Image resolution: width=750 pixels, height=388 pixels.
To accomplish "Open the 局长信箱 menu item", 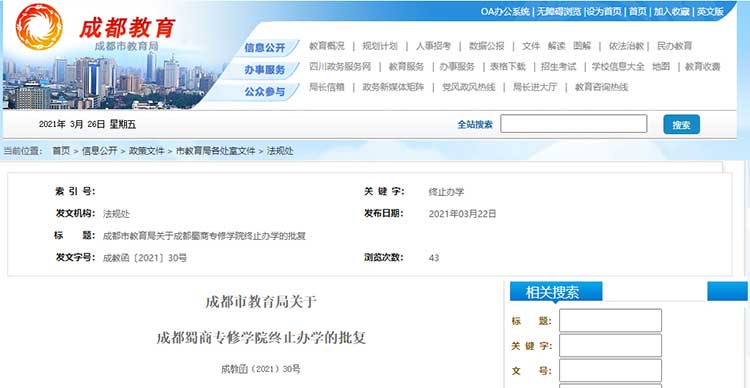I will (x=327, y=87).
